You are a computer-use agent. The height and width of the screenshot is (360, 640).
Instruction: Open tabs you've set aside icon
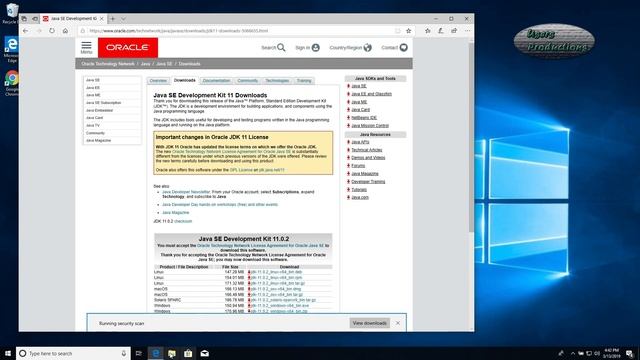[x=24, y=18]
